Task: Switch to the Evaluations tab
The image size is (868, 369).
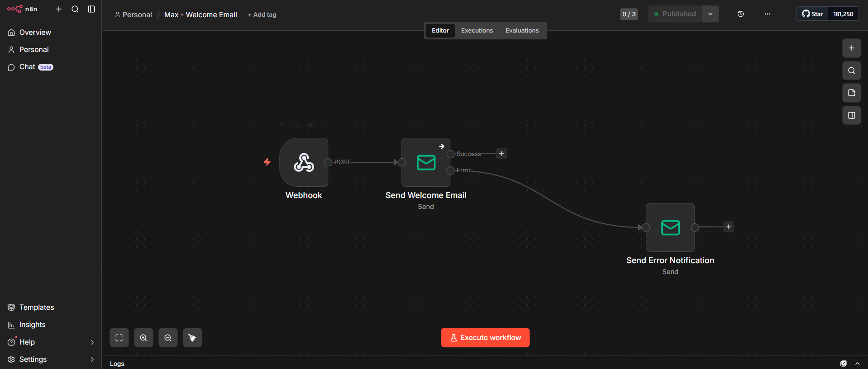Action: click(x=522, y=31)
